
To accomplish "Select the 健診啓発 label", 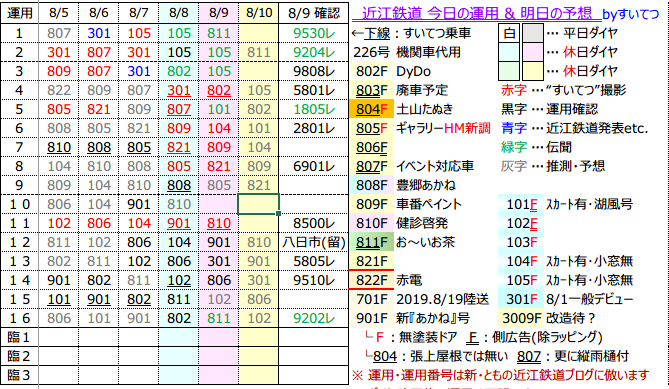I will [422, 223].
